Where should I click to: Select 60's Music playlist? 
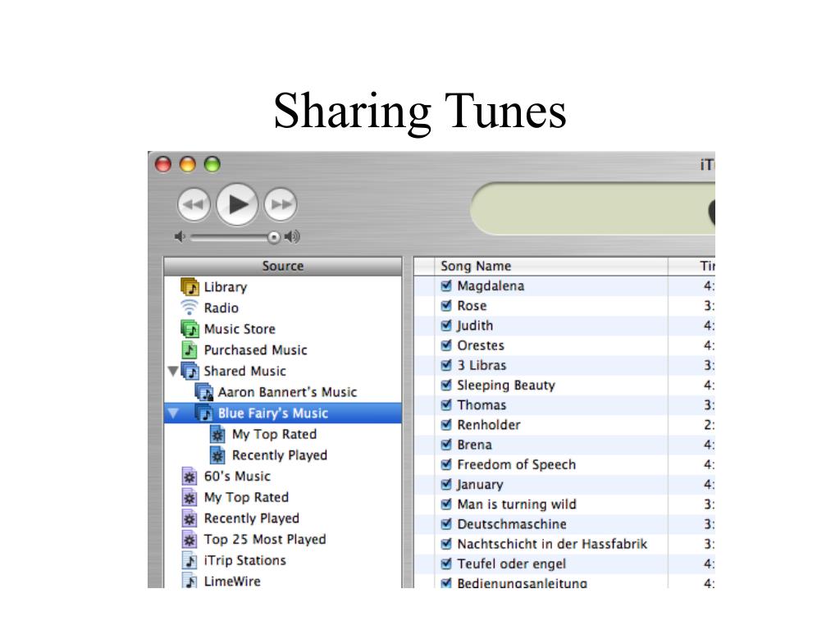pyautogui.click(x=237, y=477)
